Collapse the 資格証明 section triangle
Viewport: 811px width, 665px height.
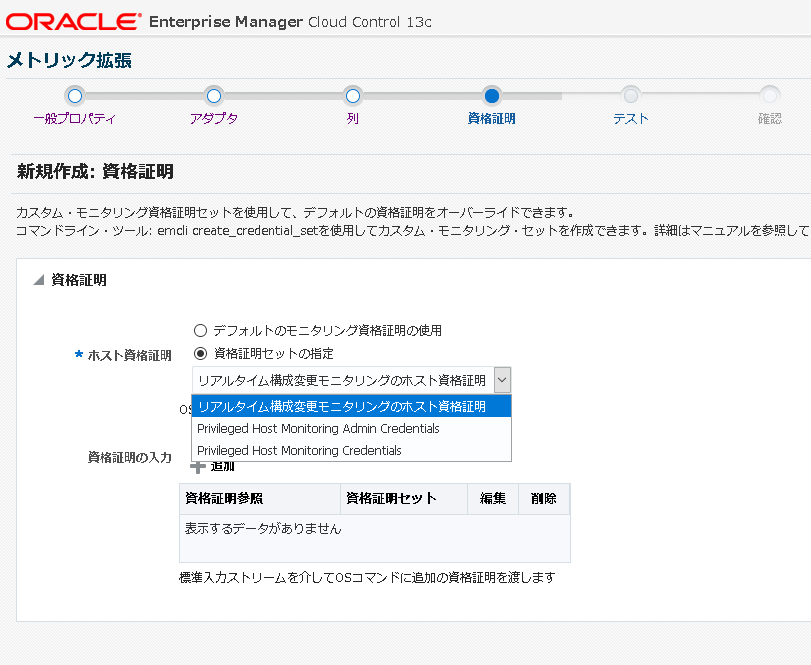39,280
